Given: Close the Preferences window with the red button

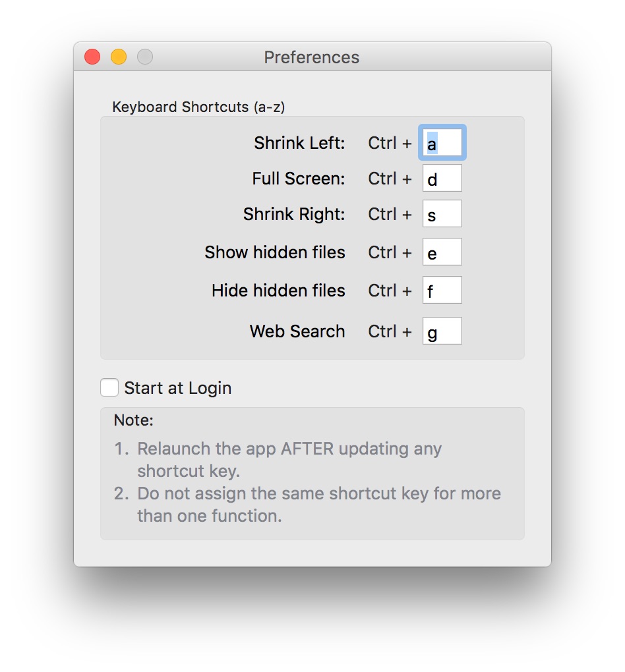Looking at the screenshot, I should [x=92, y=57].
